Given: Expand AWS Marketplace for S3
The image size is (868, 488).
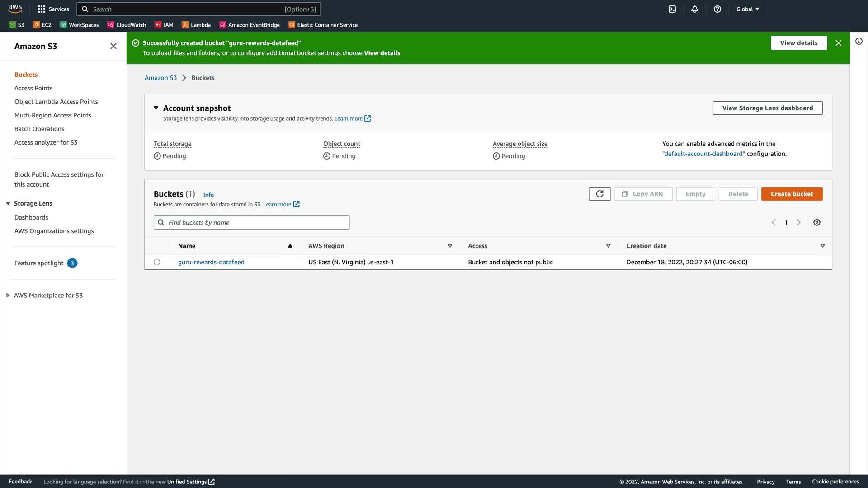Looking at the screenshot, I should (8, 296).
